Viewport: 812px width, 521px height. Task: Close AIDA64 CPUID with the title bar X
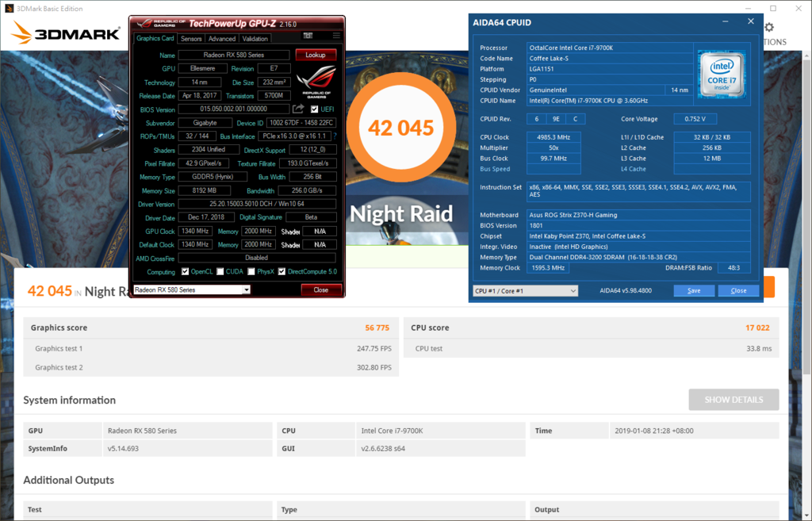pyautogui.click(x=751, y=21)
